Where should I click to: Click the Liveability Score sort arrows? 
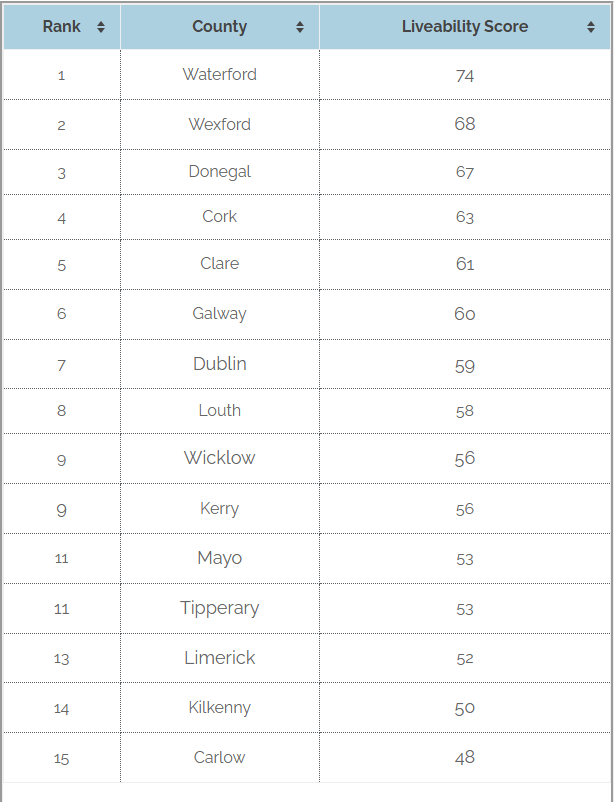pos(591,28)
